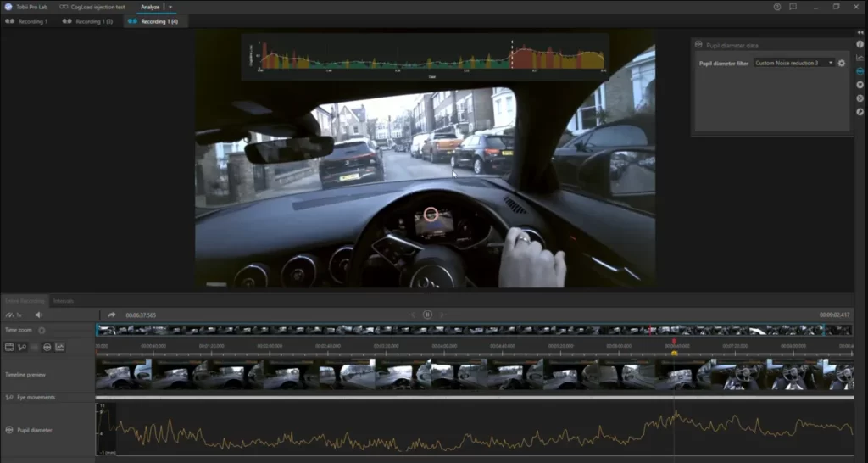868x463 pixels.
Task: Switch to the Intervals tab
Action: tap(64, 300)
